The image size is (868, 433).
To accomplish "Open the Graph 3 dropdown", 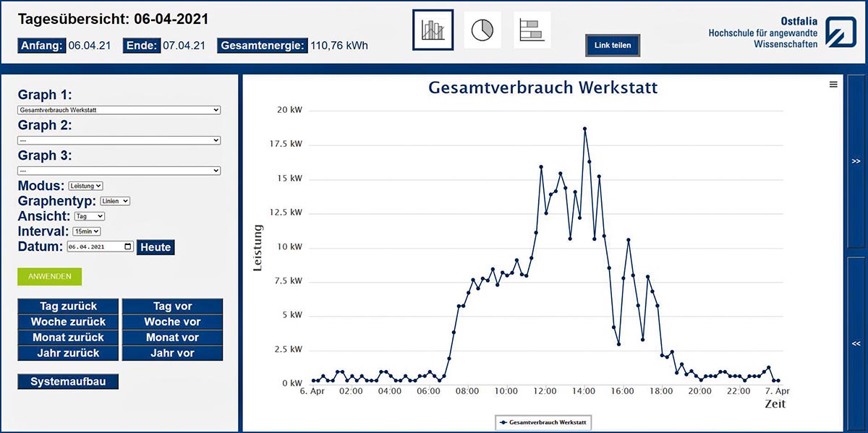I will point(119,171).
